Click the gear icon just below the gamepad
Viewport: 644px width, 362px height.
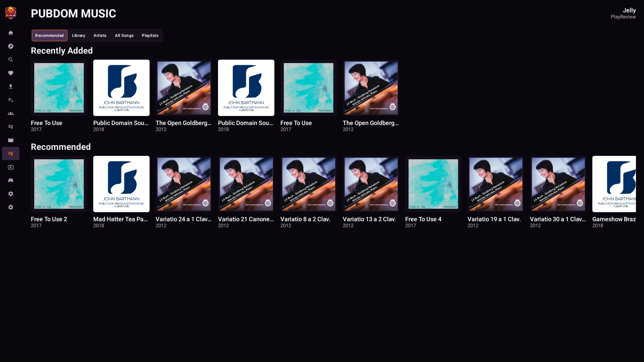tap(11, 194)
